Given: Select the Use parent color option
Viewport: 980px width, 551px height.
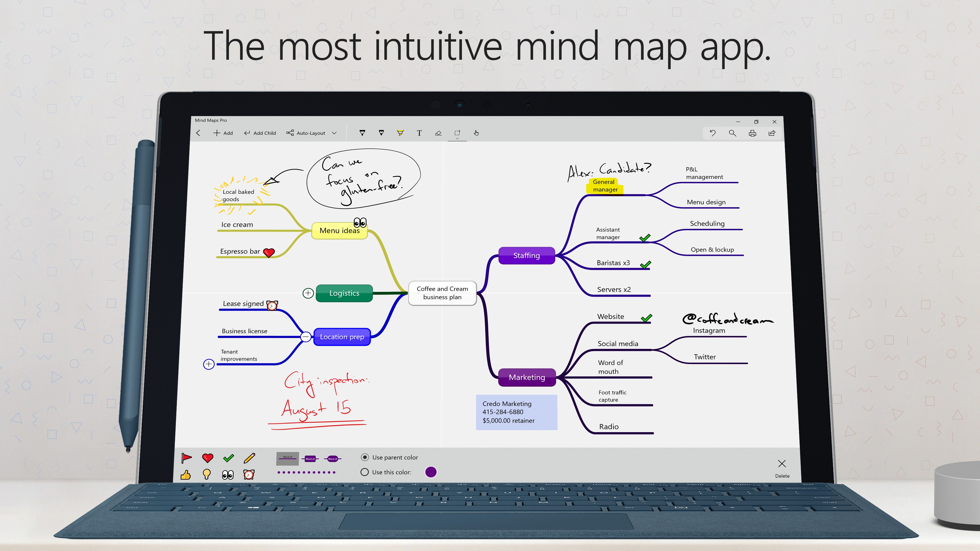Looking at the screenshot, I should tap(365, 457).
